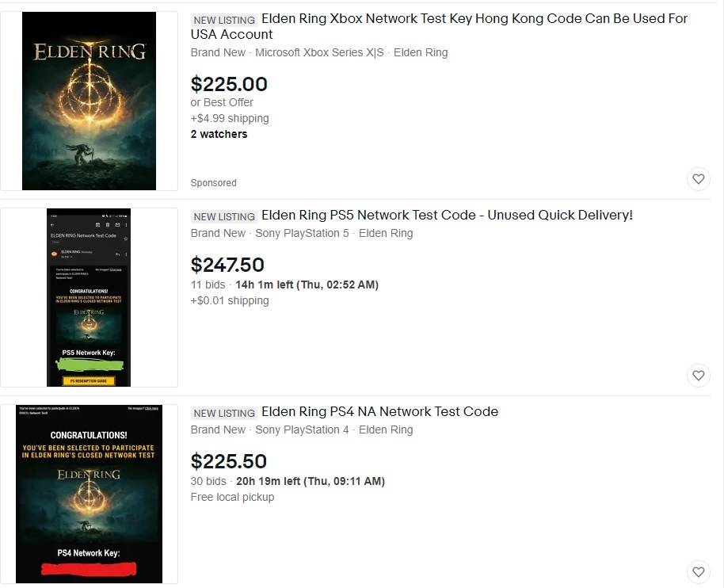Click the "or Best Offer" text
Viewport: 724px width, 588px height.
click(x=222, y=102)
